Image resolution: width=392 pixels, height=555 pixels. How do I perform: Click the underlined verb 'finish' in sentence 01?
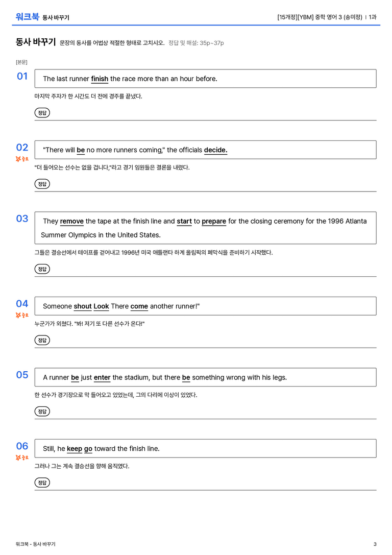(100, 79)
